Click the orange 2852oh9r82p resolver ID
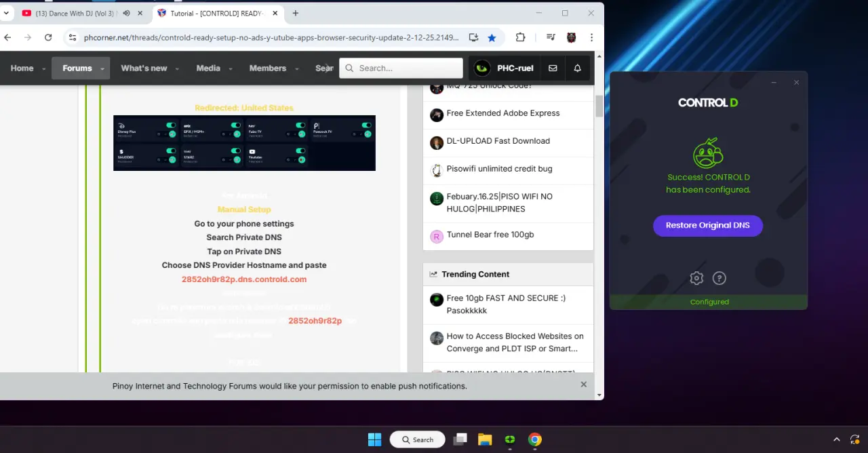Screen dimensions: 868x453 pos(315,321)
